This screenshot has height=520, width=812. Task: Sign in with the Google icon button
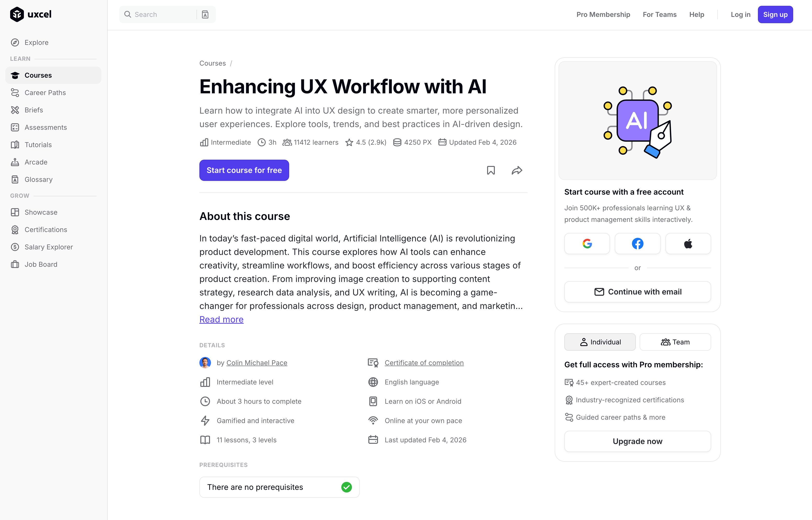point(587,243)
